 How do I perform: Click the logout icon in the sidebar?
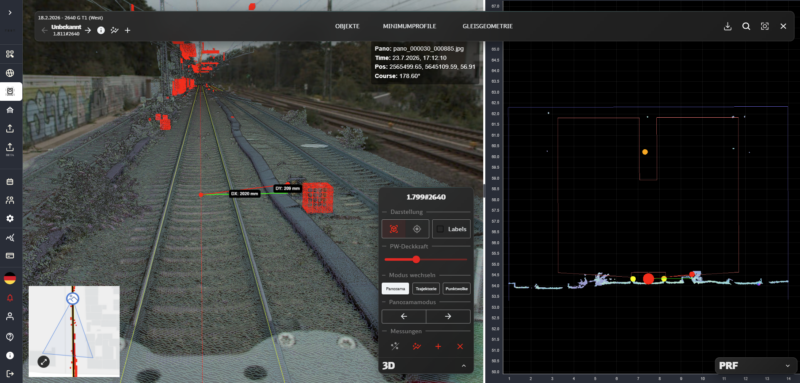[10, 373]
